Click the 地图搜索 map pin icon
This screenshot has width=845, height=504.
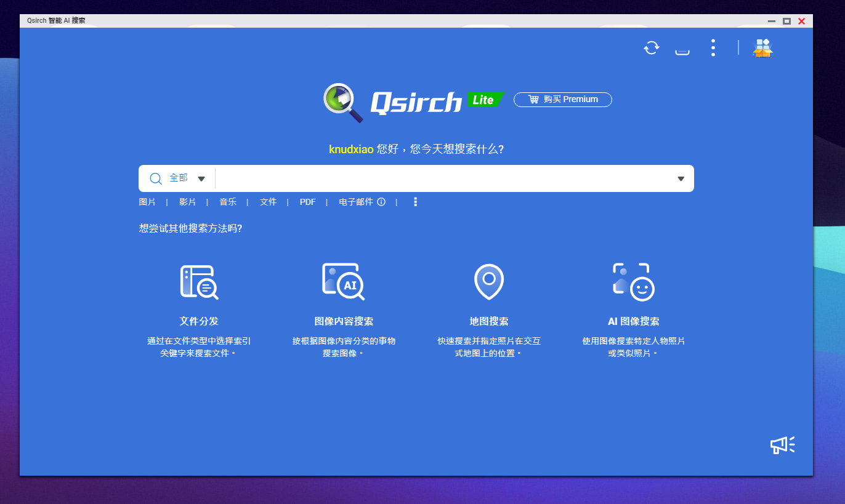(489, 282)
